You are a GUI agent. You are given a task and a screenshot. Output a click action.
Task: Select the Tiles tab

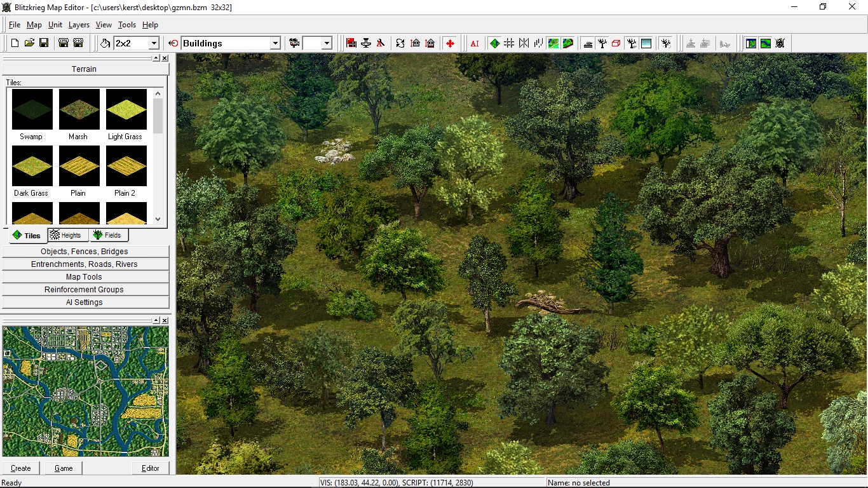coord(27,236)
